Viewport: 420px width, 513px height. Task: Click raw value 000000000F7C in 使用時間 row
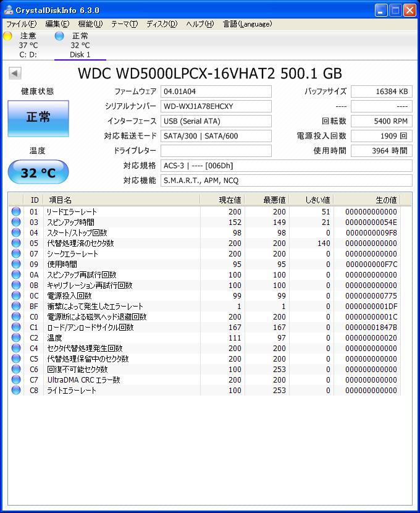[x=371, y=265]
